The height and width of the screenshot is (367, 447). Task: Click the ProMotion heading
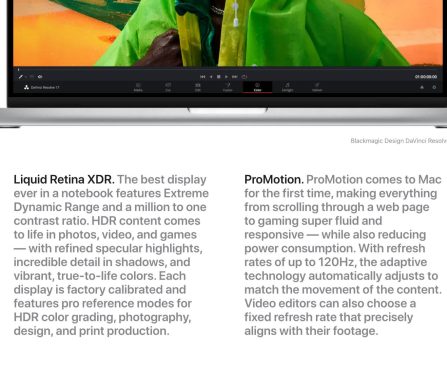tap(274, 179)
